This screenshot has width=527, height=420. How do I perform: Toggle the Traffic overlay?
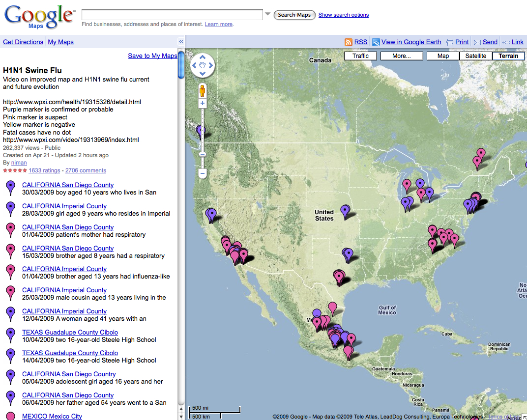tap(361, 56)
